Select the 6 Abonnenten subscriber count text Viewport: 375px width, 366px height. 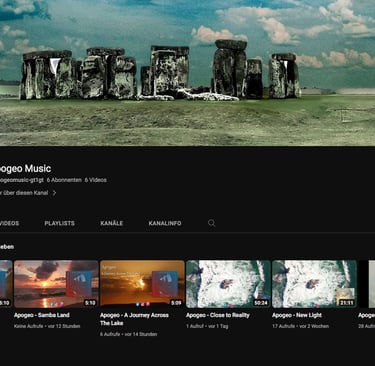coord(64,180)
